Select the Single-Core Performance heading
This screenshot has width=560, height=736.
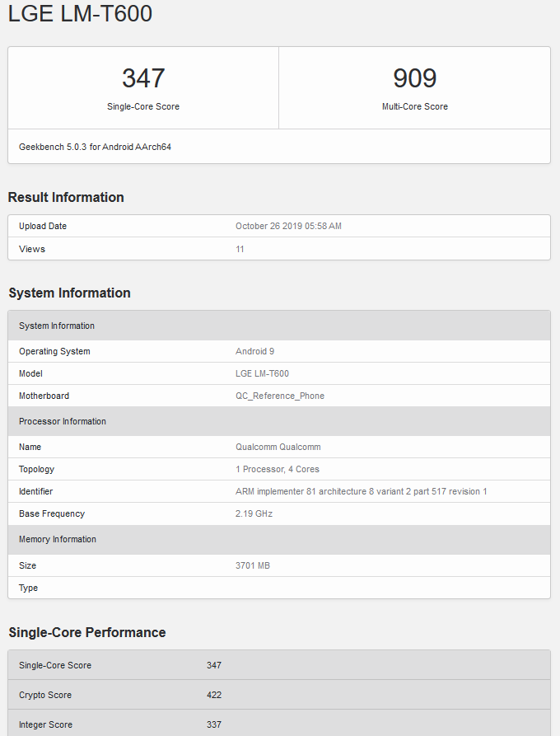click(87, 632)
